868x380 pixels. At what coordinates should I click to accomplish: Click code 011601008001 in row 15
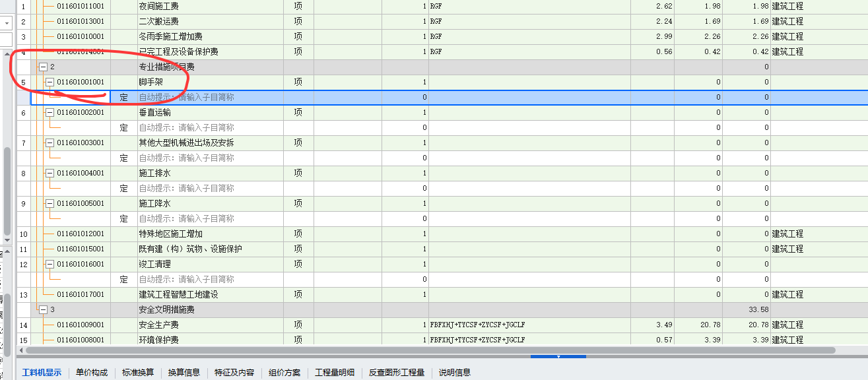tap(81, 340)
